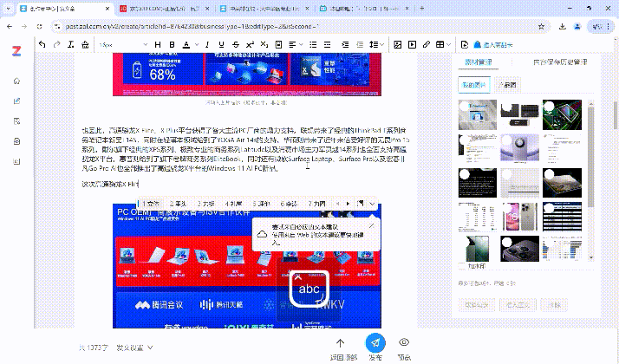Clear text formatting with the Tx icon
The width and height of the screenshot is (619, 364).
[x=71, y=44]
